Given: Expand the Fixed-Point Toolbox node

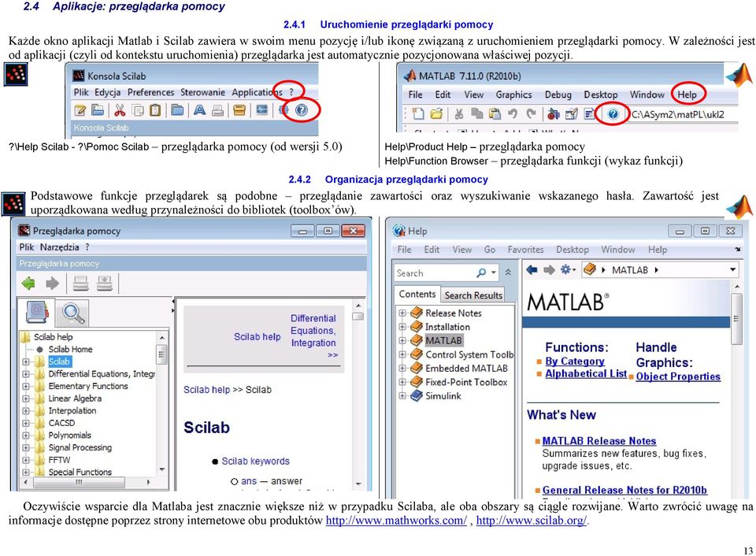Looking at the screenshot, I should coord(402,382).
